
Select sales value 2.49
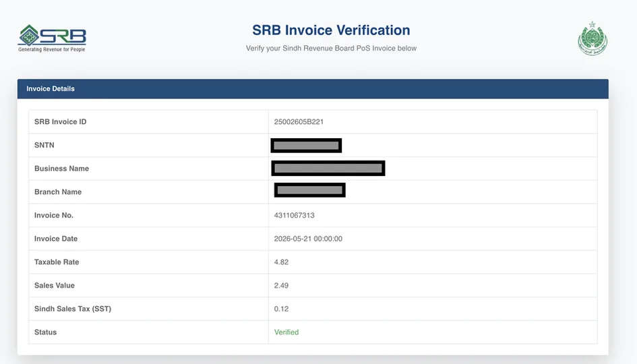(281, 286)
